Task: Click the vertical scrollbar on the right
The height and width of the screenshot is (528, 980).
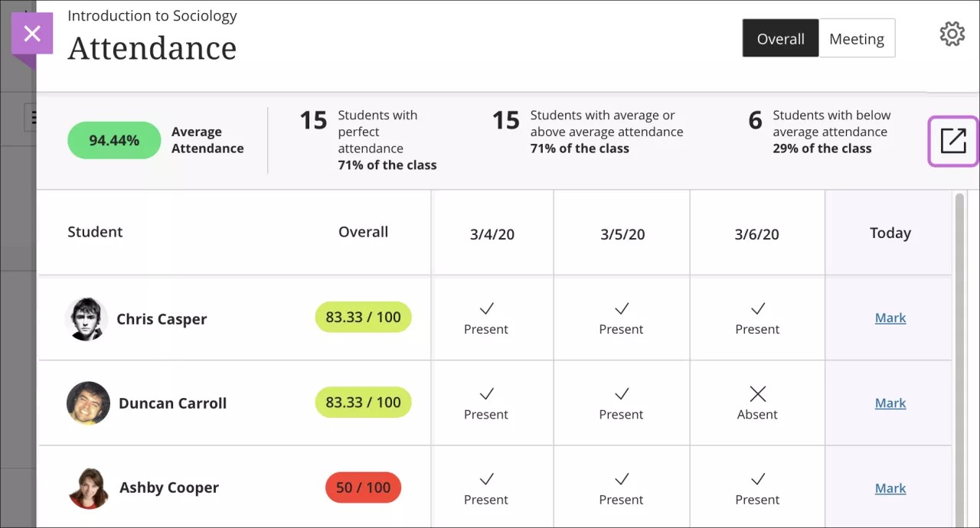Action: click(959, 306)
